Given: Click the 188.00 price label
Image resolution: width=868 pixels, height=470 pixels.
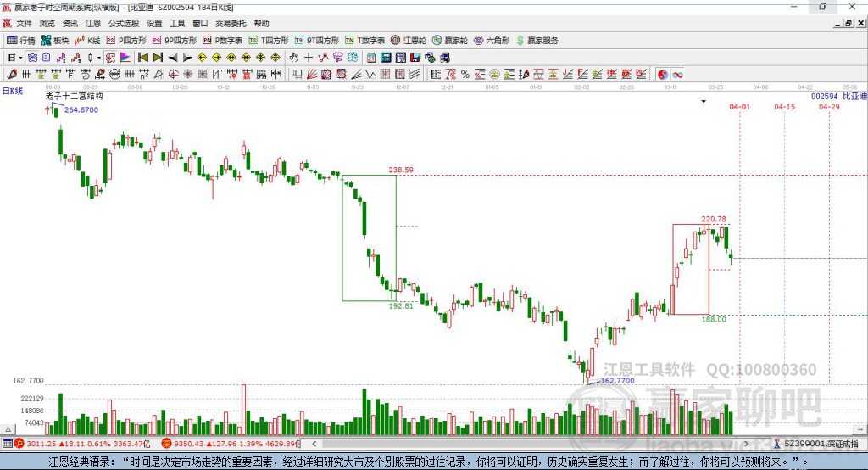Looking at the screenshot, I should point(714,319).
